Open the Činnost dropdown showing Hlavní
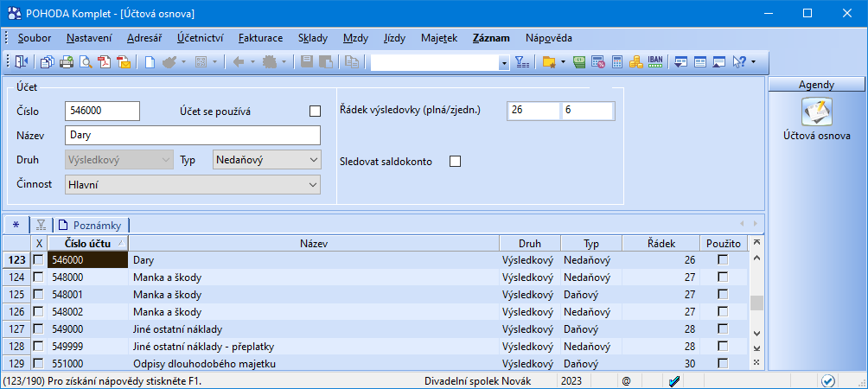The width and height of the screenshot is (868, 389). (x=193, y=185)
